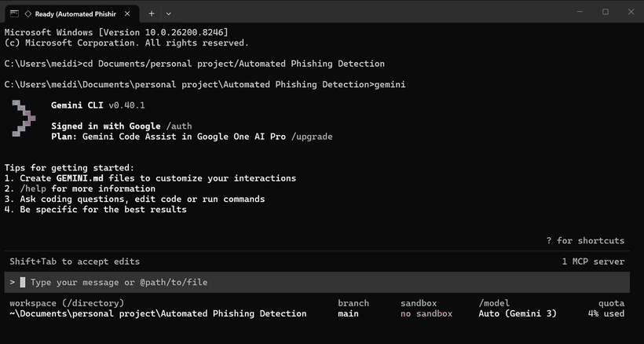The image size is (644, 344).
Task: Click the 'main' branch name
Action: click(x=348, y=313)
